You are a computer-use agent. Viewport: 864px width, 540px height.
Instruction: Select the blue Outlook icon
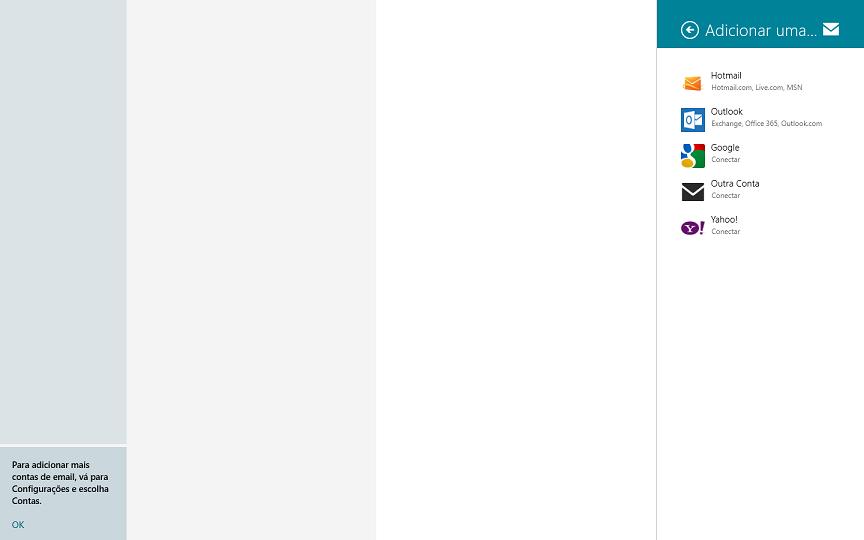tap(693, 120)
